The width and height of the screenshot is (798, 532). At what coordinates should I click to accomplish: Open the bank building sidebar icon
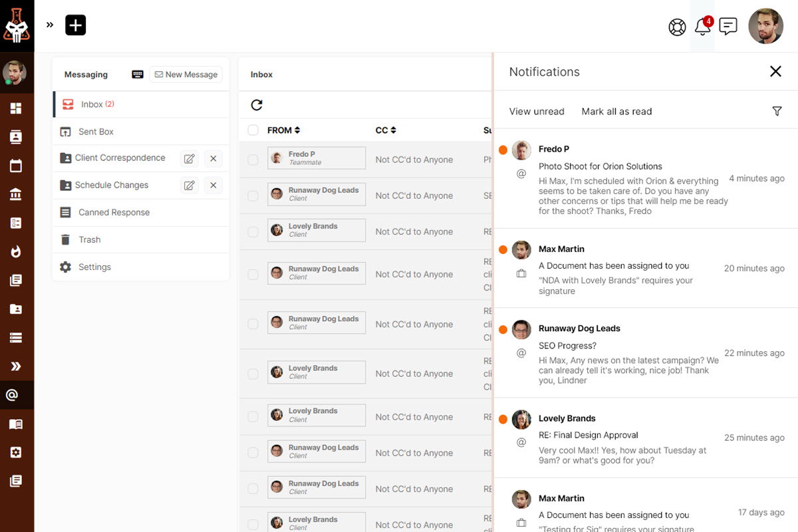16,194
